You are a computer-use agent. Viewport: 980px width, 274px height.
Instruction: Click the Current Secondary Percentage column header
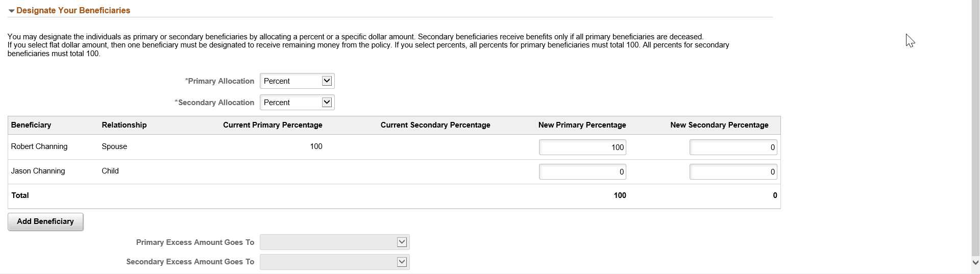[435, 125]
